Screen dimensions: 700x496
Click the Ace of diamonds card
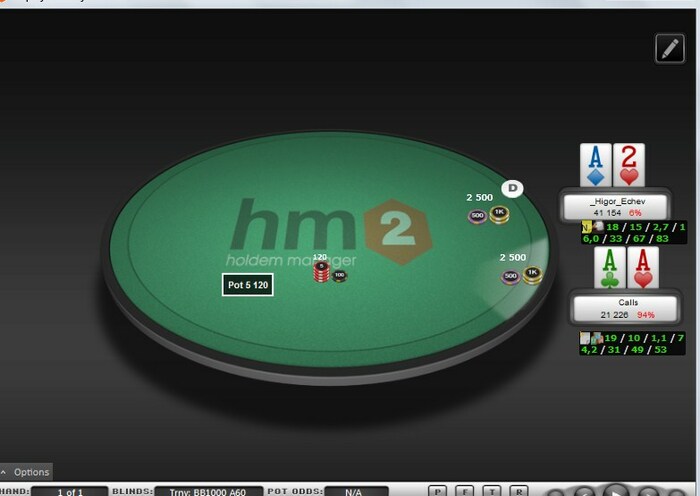pyautogui.click(x=596, y=165)
